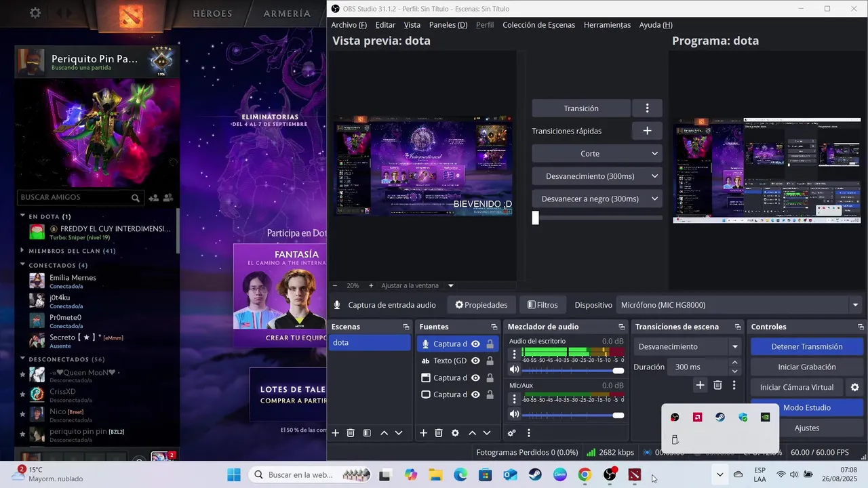Open source properties gear in Fuentes dock
Image resolution: width=868 pixels, height=488 pixels.
point(455,433)
